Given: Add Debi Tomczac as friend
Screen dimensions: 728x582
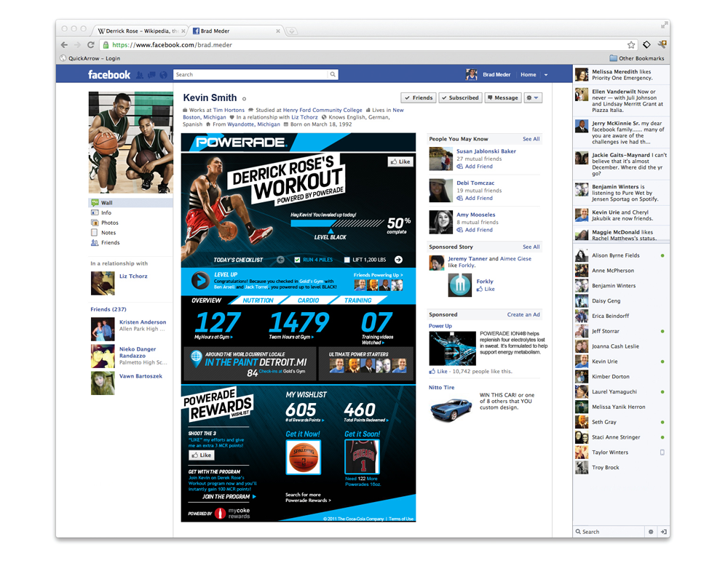Looking at the screenshot, I should pyautogui.click(x=475, y=198).
